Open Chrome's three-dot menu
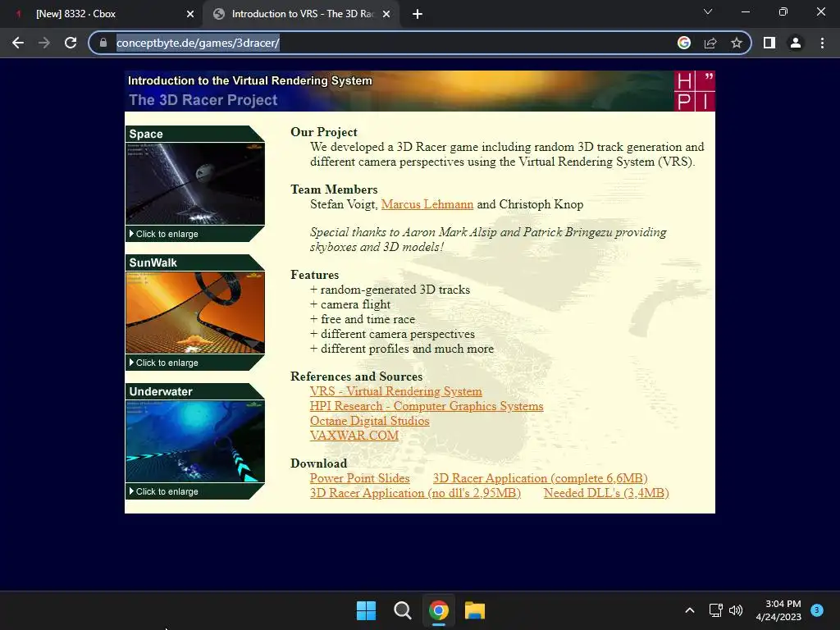This screenshot has height=630, width=840. tap(822, 43)
